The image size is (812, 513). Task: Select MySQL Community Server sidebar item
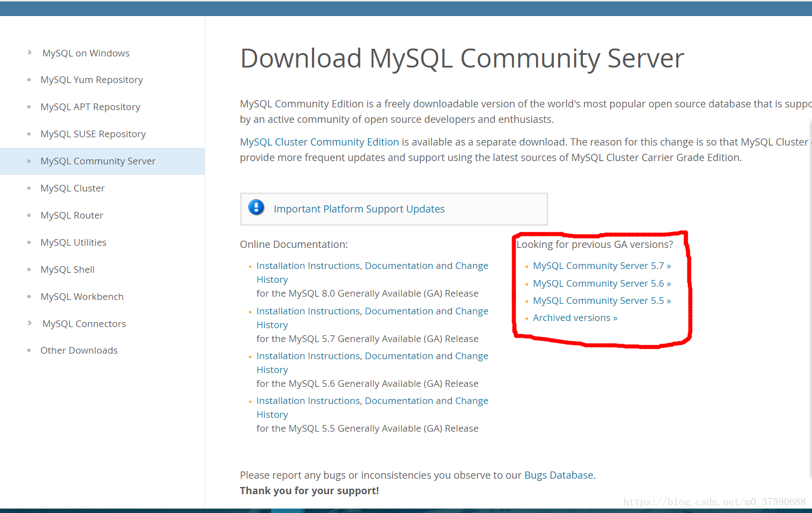point(102,161)
